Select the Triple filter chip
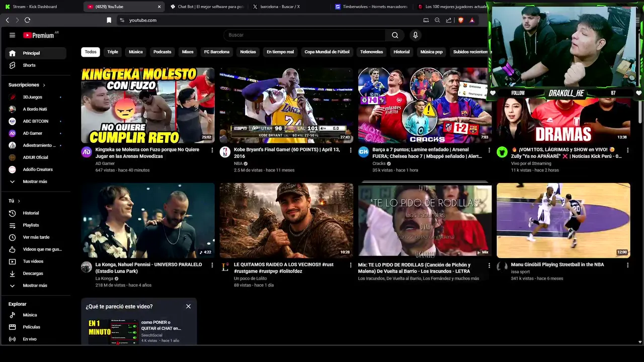The height and width of the screenshot is (362, 644). click(x=113, y=52)
